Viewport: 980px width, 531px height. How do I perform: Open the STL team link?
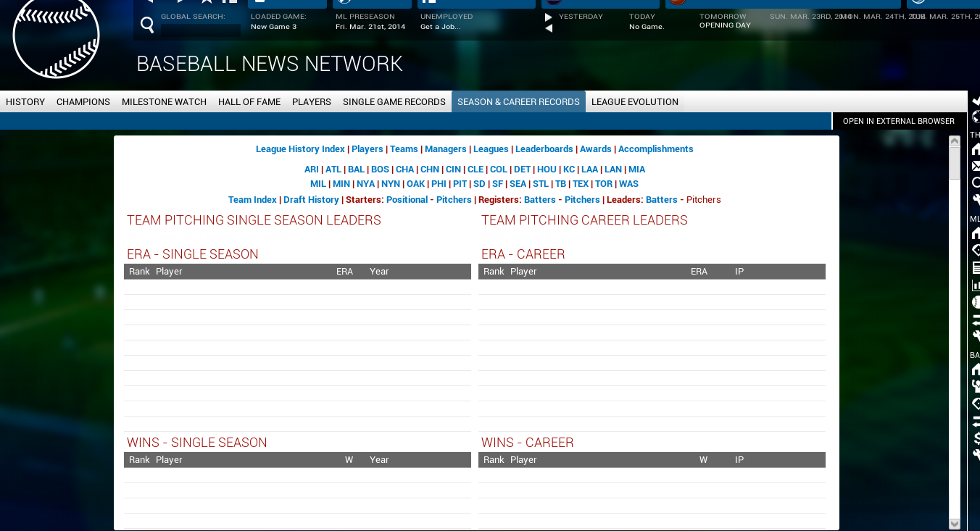pos(541,184)
